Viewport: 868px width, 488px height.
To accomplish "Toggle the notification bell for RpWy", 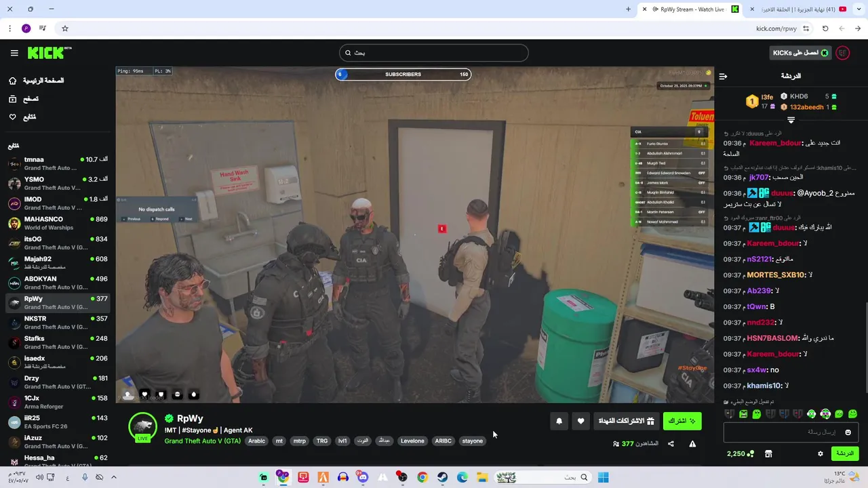I will 559,421.
